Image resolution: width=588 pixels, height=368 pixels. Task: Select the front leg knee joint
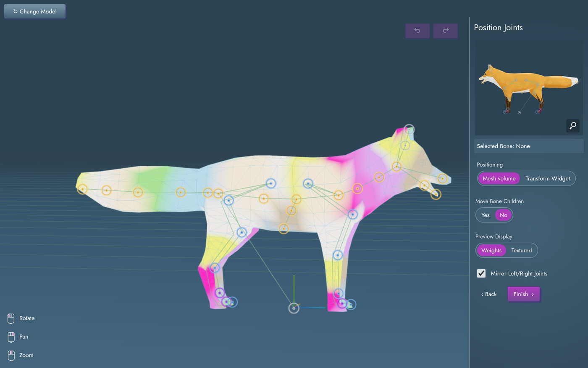tap(338, 255)
